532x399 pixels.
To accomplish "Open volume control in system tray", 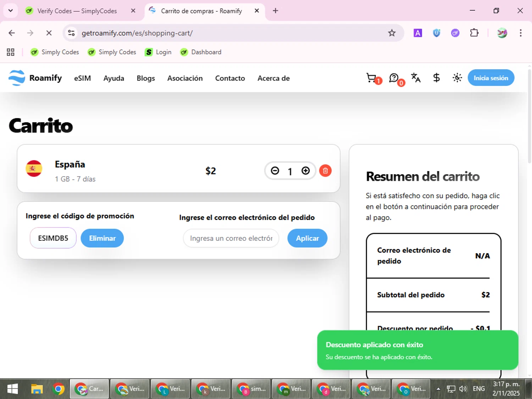I will click(463, 389).
